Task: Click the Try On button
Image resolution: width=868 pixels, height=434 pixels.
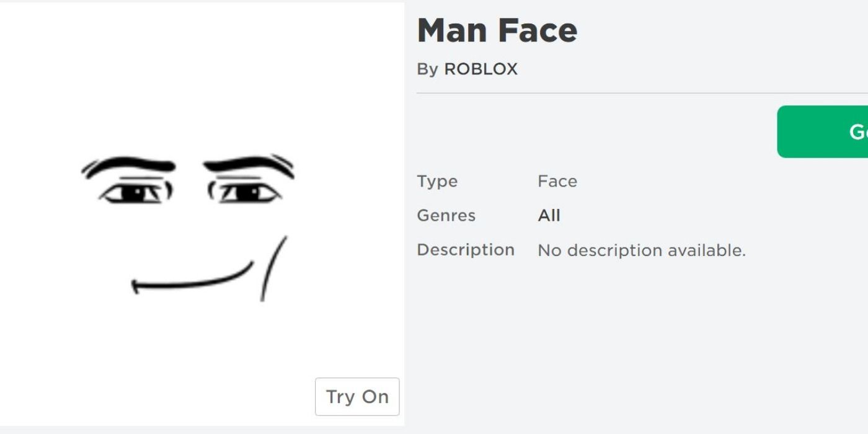Action: (x=357, y=397)
